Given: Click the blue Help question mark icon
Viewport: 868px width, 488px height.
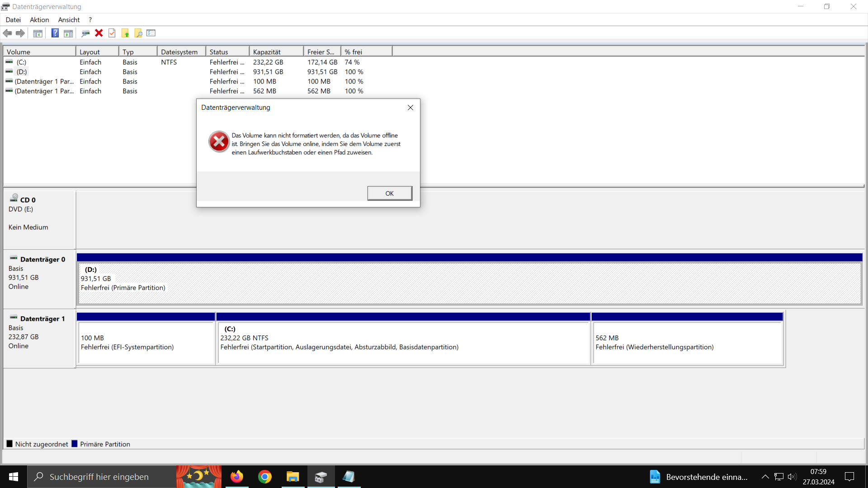Looking at the screenshot, I should pyautogui.click(x=55, y=33).
